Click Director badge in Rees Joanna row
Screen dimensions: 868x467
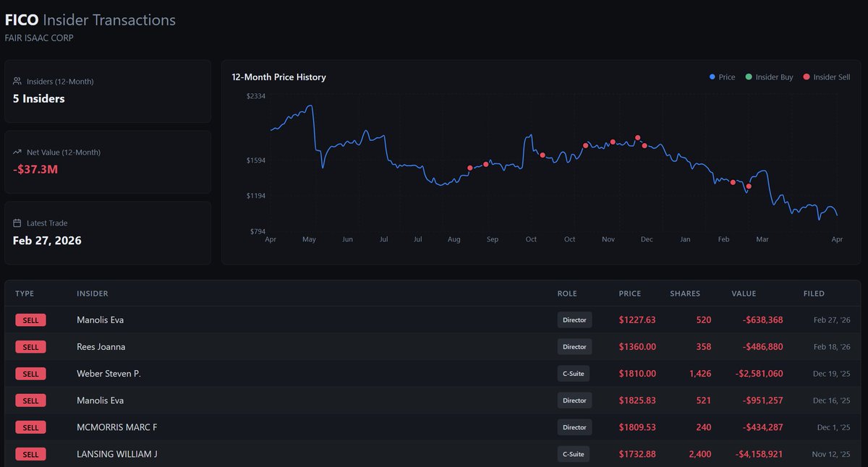point(574,346)
